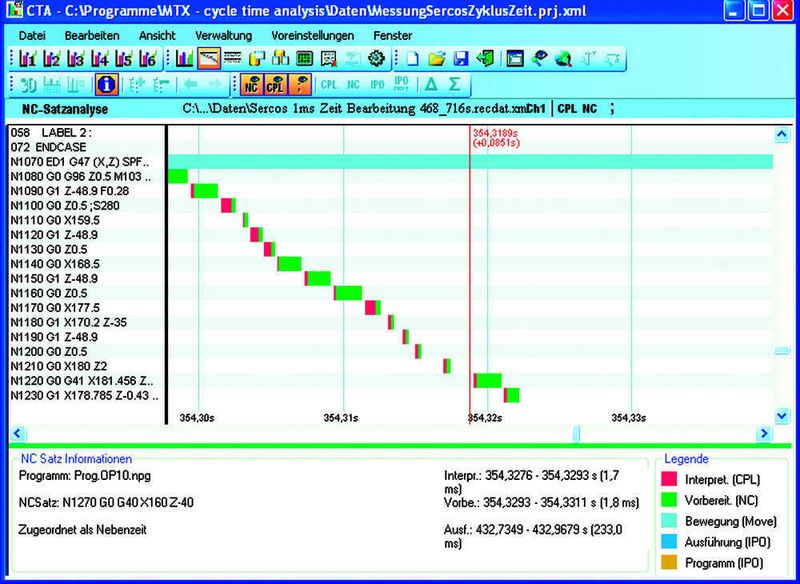Toggle the orange CPL filter button
The height and width of the screenshot is (584, 800).
(273, 84)
